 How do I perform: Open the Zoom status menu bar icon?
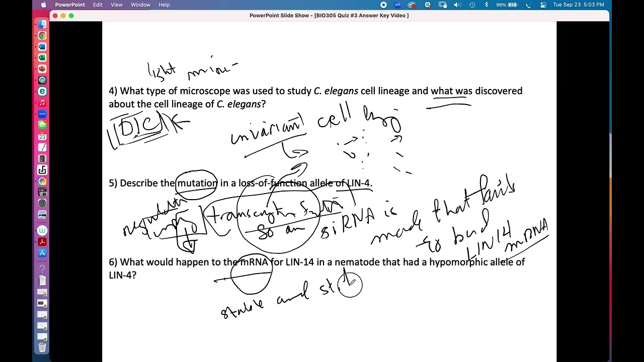click(397, 5)
